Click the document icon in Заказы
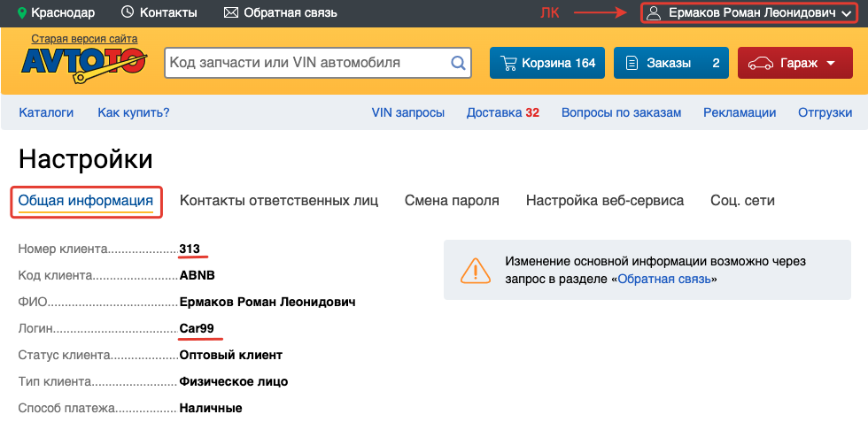The height and width of the screenshot is (422, 868). coord(631,63)
